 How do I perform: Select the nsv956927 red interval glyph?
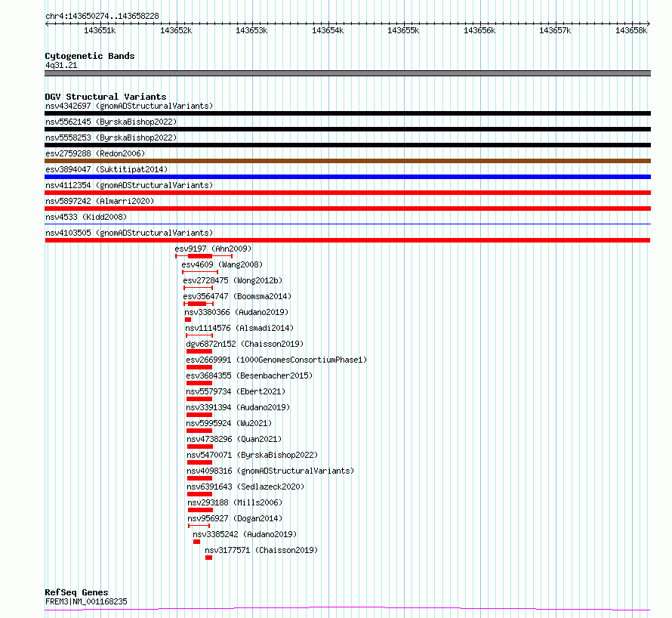coord(199,526)
